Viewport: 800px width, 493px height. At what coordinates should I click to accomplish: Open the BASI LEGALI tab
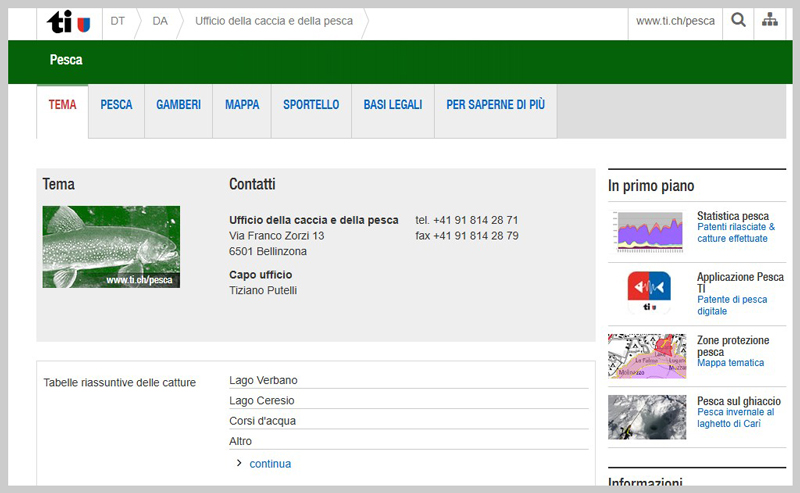tap(392, 105)
